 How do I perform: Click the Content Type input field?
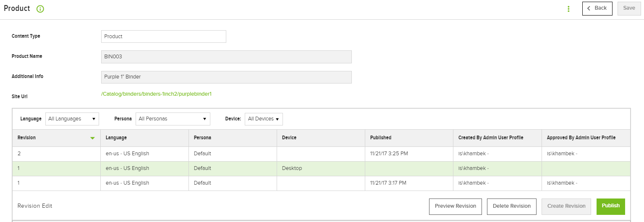pyautogui.click(x=164, y=37)
